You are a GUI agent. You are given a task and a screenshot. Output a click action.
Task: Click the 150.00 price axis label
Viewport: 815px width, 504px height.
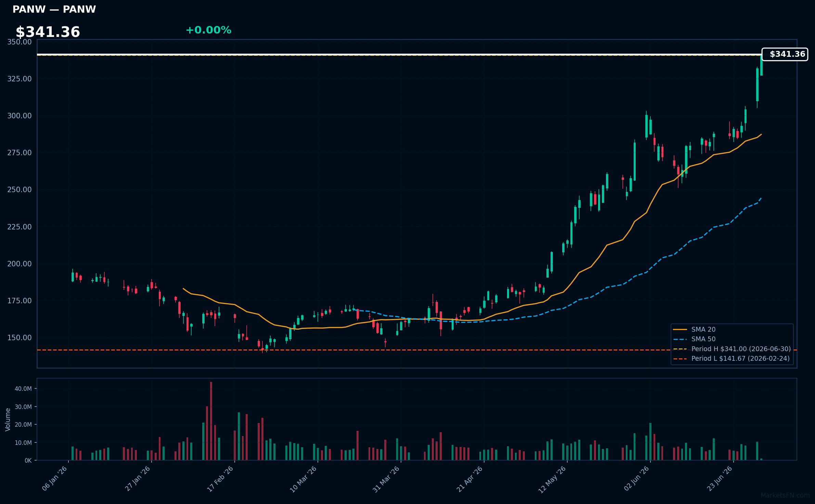(x=20, y=338)
